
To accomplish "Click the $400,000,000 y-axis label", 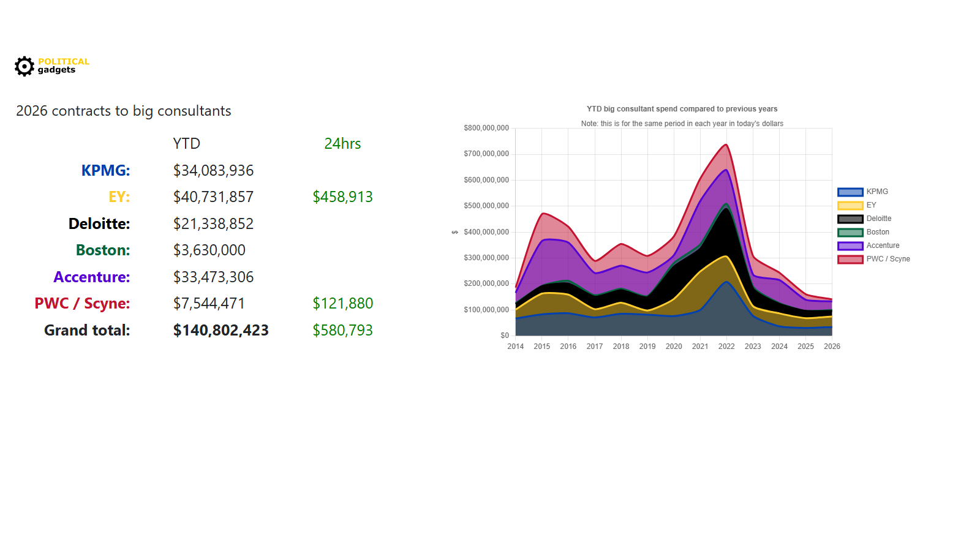I will point(486,232).
